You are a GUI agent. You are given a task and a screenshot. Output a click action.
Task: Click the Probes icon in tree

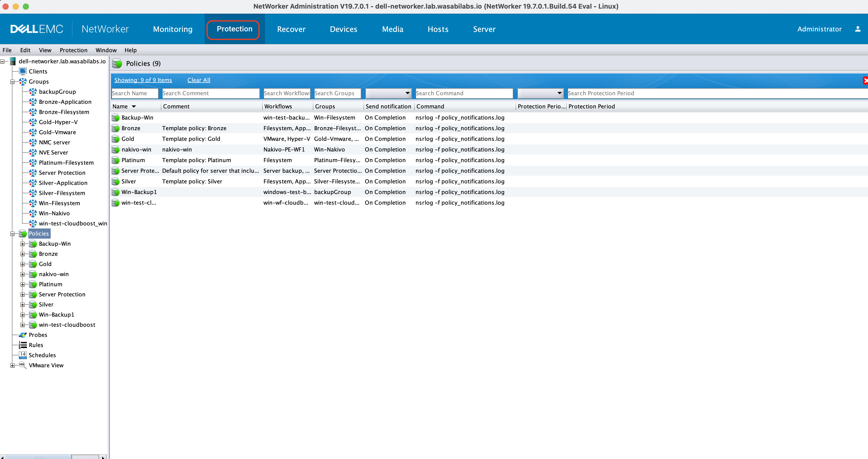pyautogui.click(x=23, y=335)
